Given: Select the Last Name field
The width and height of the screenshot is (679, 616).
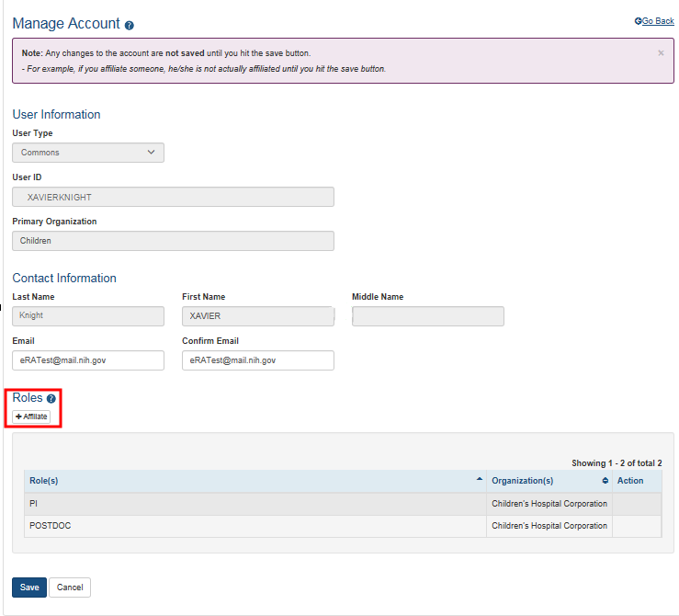Looking at the screenshot, I should tap(88, 316).
